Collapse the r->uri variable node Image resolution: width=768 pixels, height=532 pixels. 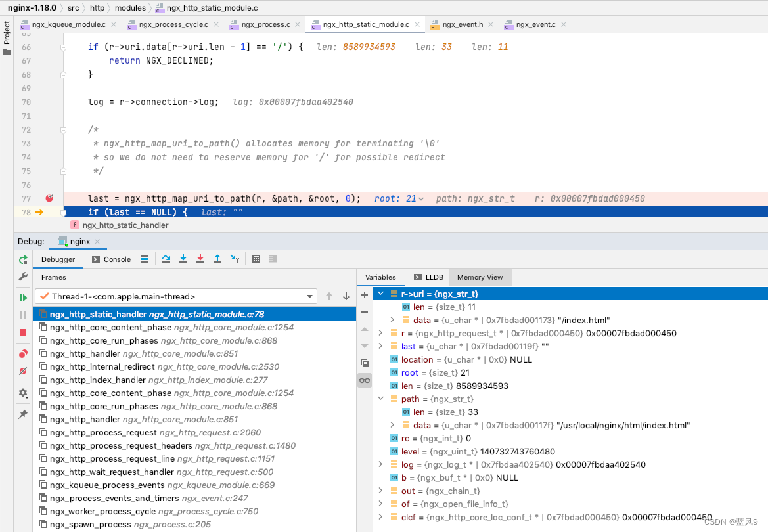pos(380,294)
